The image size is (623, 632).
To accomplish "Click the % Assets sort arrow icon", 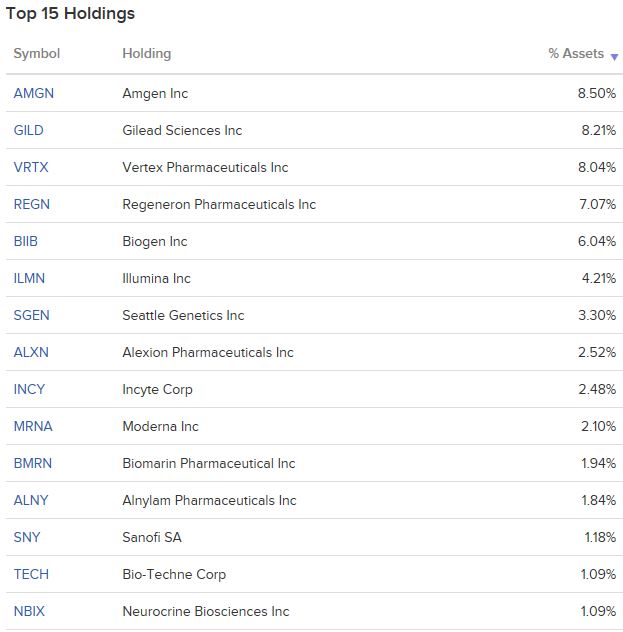I will click(x=614, y=56).
